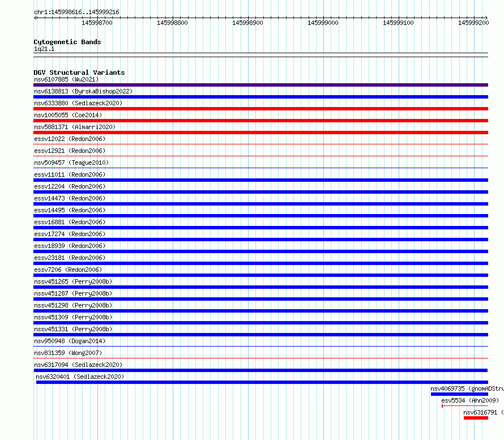Click nsv1005055 (Coe2014) label
The height and width of the screenshot is (440, 504).
pos(68,115)
